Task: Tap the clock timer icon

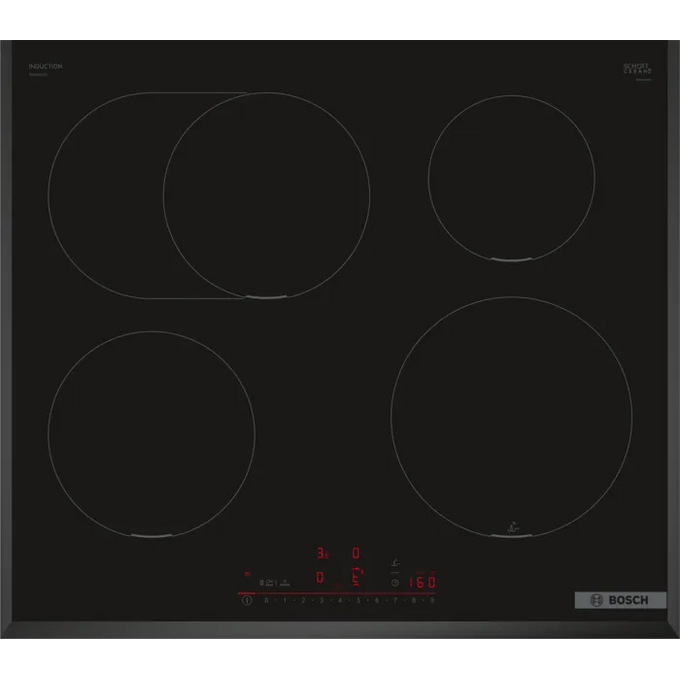Action: tap(395, 581)
